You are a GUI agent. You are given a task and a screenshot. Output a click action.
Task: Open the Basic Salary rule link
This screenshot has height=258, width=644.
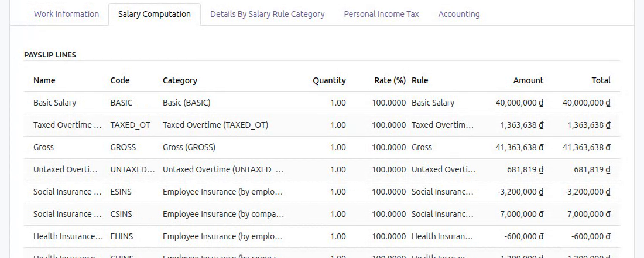click(x=433, y=103)
